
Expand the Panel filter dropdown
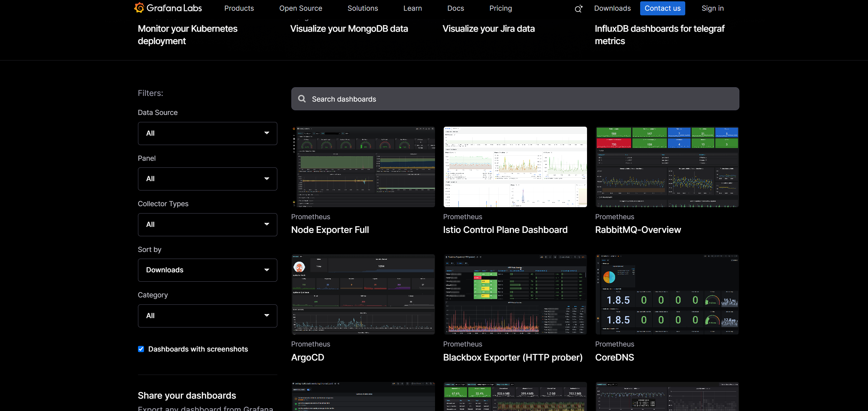(x=207, y=179)
